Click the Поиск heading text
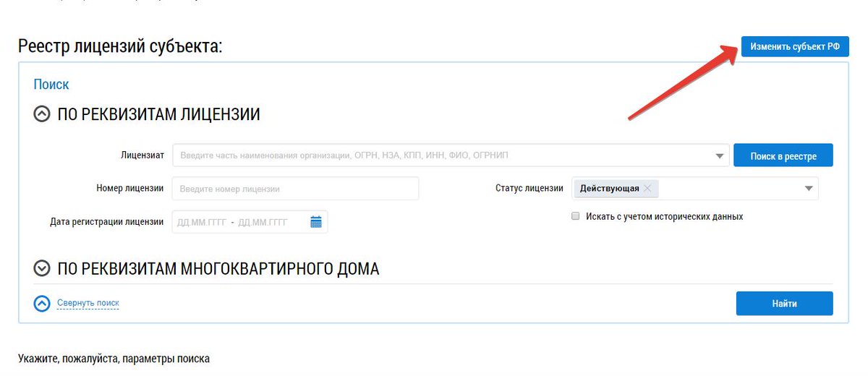 51,85
